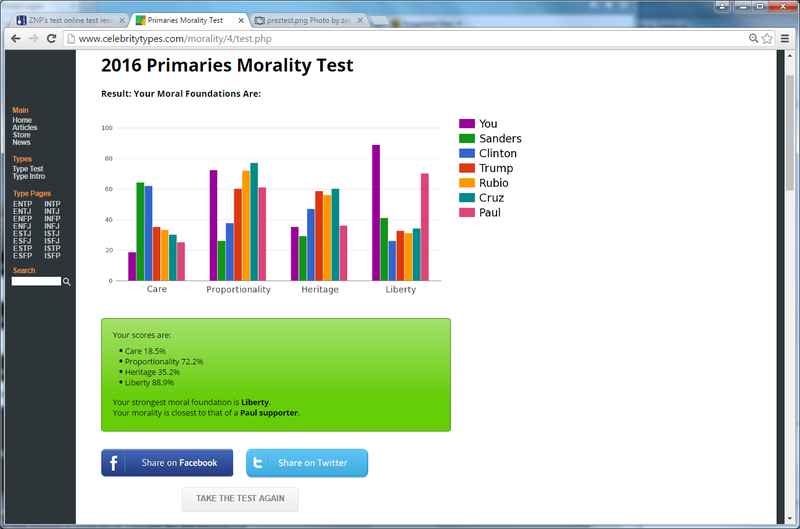Screen dimensions: 800x529
Task: Open the INTP type page
Action: [x=52, y=204]
